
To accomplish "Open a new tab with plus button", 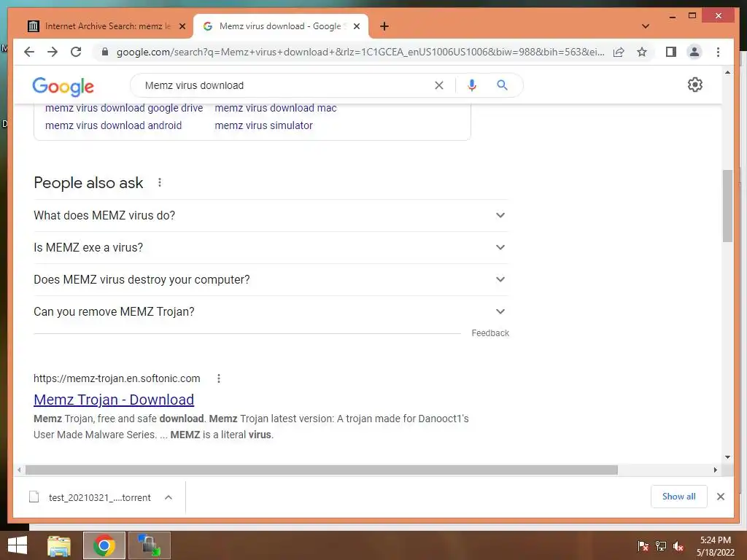I will (x=384, y=26).
